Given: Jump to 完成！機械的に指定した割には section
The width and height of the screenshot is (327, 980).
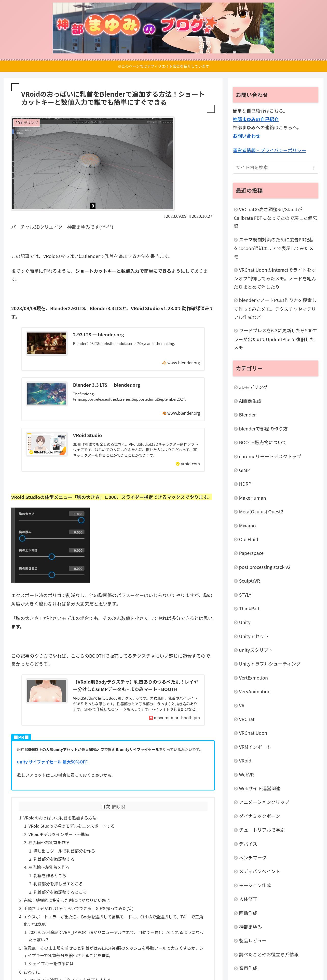Looking at the screenshot, I should pos(66,900).
